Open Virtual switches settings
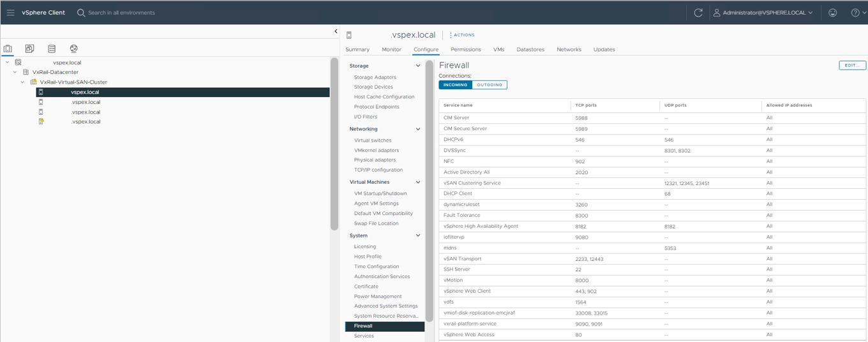Image resolution: width=868 pixels, height=342 pixels. [373, 140]
